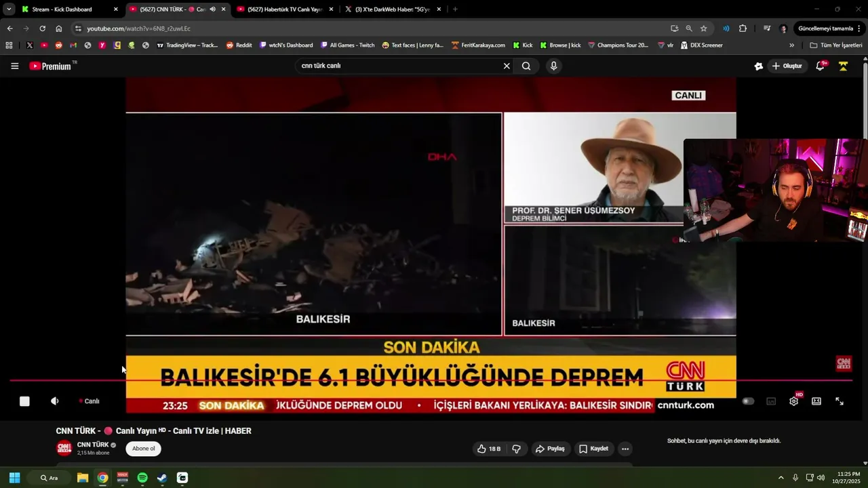Open the Reddit bookmark
The image size is (868, 488).
click(x=239, y=45)
